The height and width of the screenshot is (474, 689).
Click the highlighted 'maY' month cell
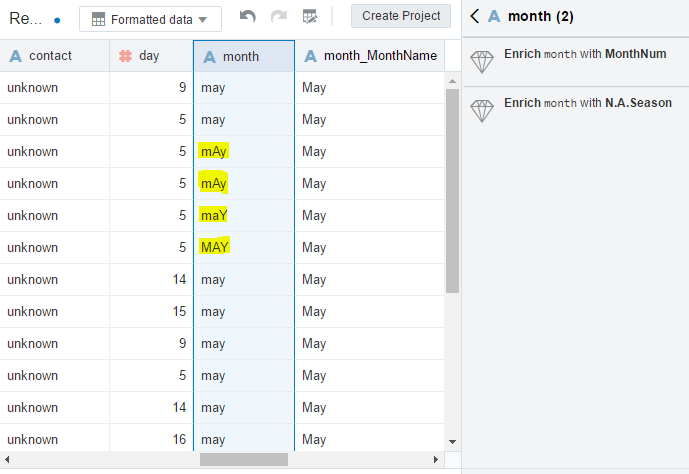point(244,216)
